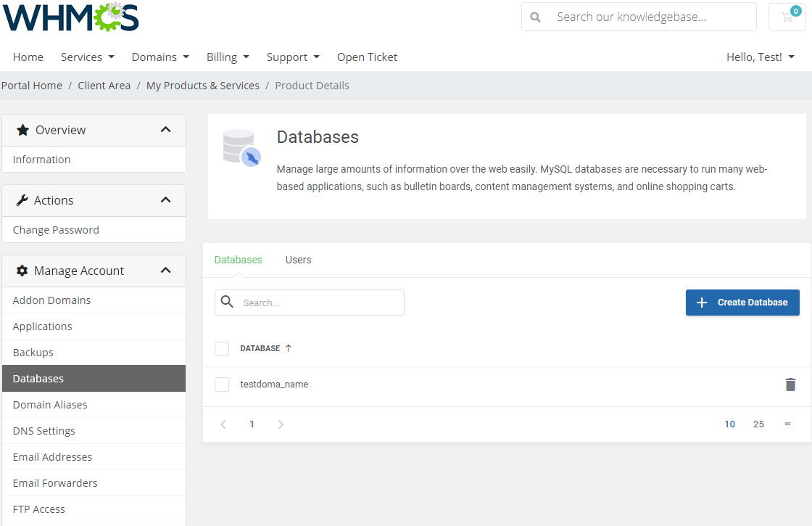Screen dimensions: 812x526
Task: Click the database search magnifier icon
Action: click(227, 302)
